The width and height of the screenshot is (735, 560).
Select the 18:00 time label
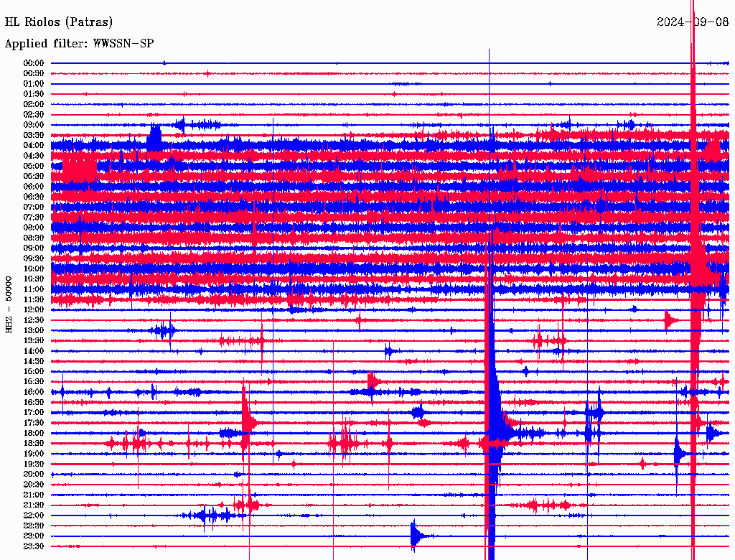click(x=34, y=434)
